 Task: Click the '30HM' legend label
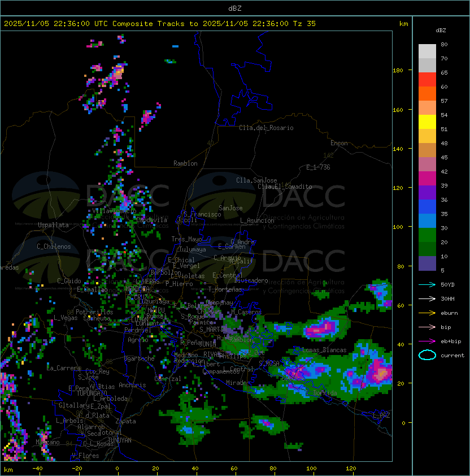447,299
